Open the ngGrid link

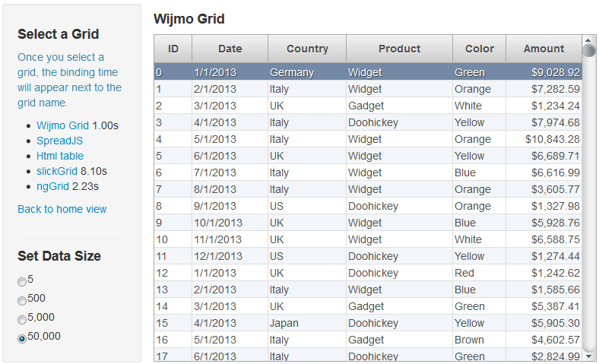point(52,186)
